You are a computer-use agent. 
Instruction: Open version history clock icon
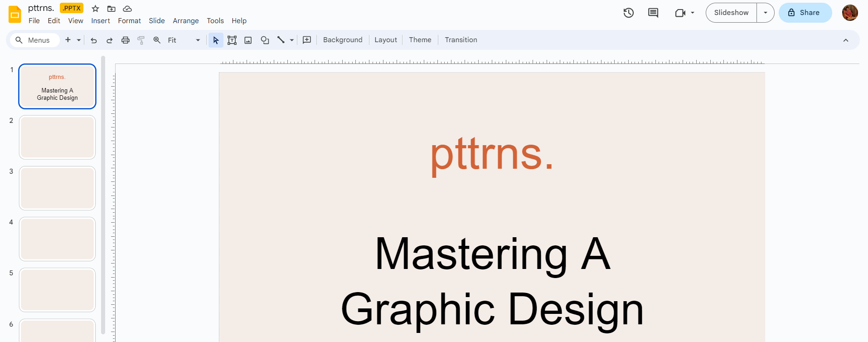[x=629, y=13]
